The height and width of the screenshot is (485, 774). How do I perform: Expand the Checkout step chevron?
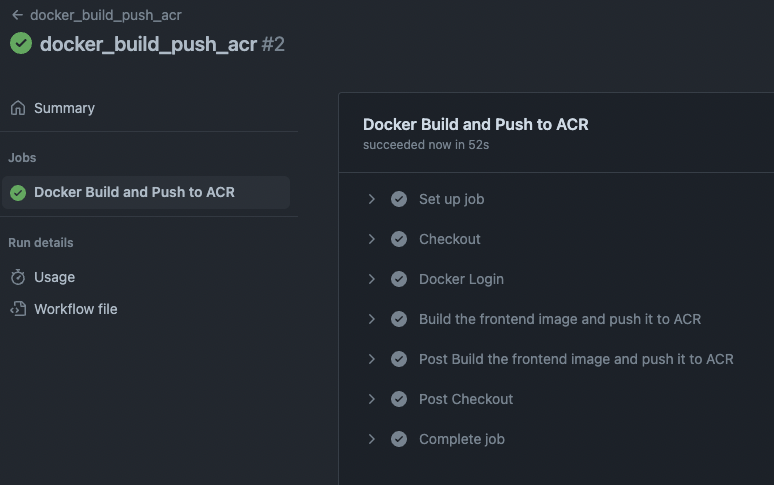click(371, 239)
